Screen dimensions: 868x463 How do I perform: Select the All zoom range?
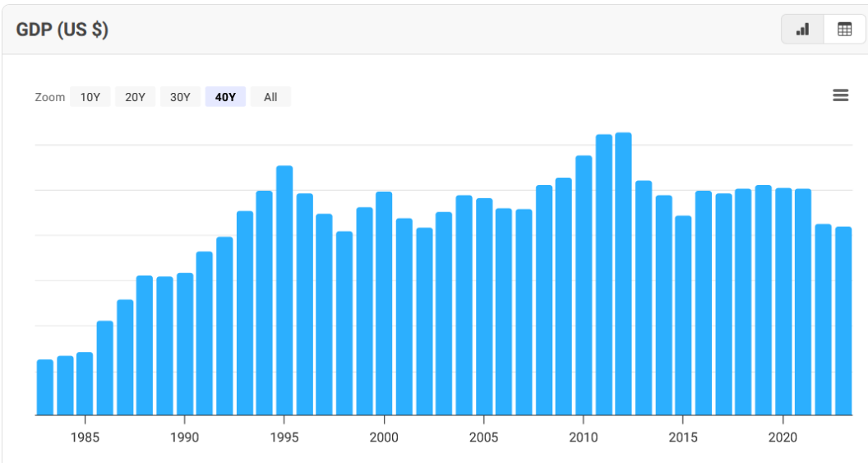point(270,97)
